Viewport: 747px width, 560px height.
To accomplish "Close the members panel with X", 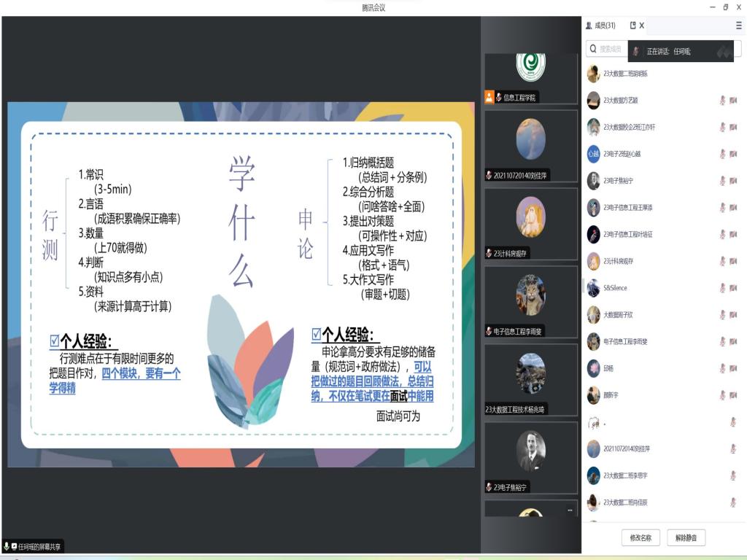I will tap(642, 26).
